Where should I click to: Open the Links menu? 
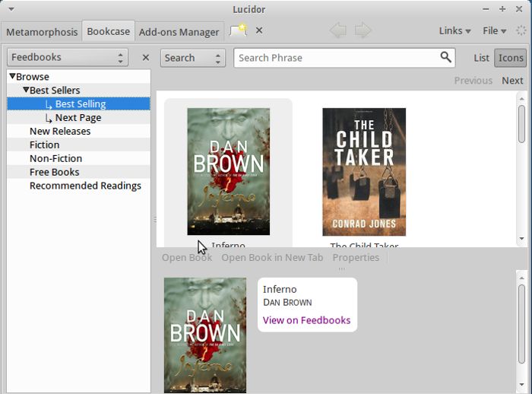pyautogui.click(x=454, y=30)
